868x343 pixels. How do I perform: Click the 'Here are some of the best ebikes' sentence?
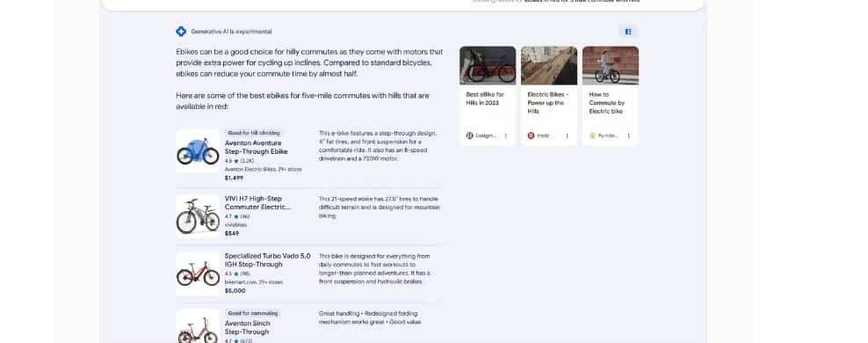pyautogui.click(x=302, y=101)
